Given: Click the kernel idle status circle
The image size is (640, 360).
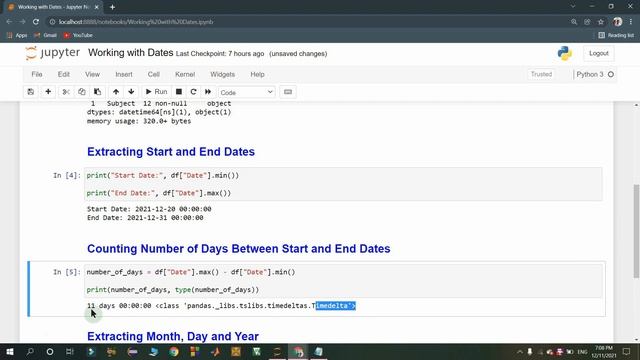Looking at the screenshot, I should click(611, 74).
